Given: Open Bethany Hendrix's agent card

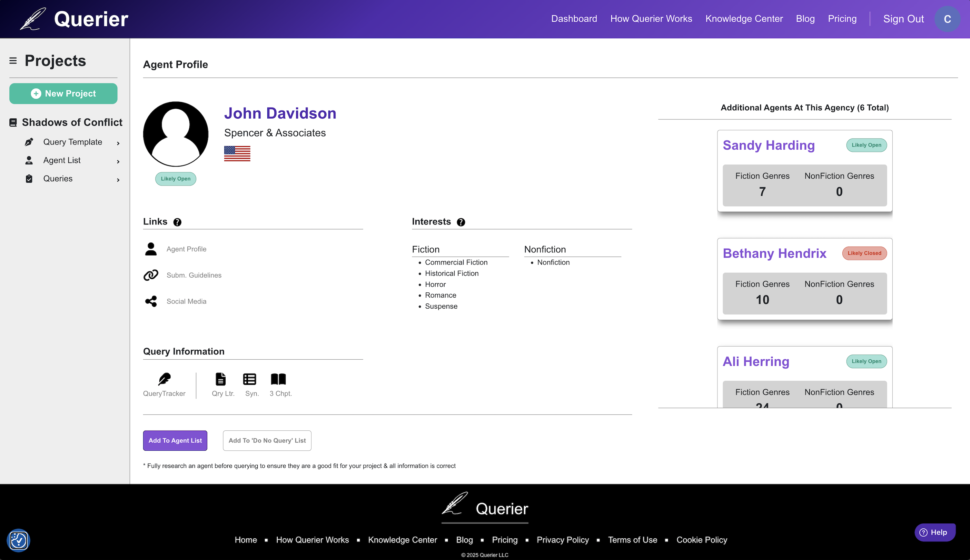Looking at the screenshot, I should click(x=774, y=253).
